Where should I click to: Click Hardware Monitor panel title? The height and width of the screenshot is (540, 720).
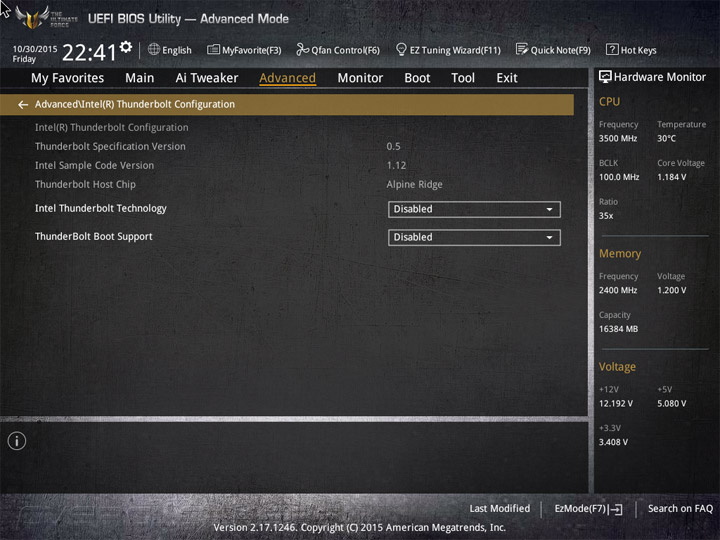[x=660, y=77]
